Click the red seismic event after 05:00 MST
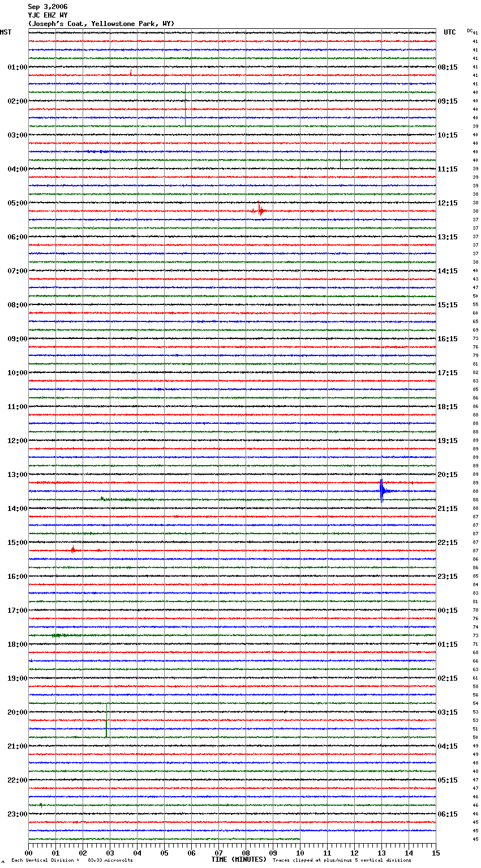481x868 pixels. click(x=259, y=210)
